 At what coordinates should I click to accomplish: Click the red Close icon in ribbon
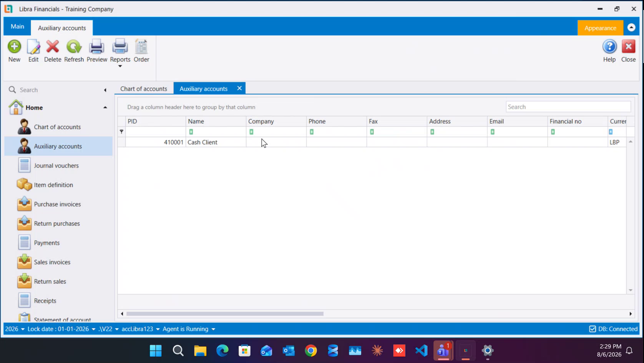(x=629, y=47)
